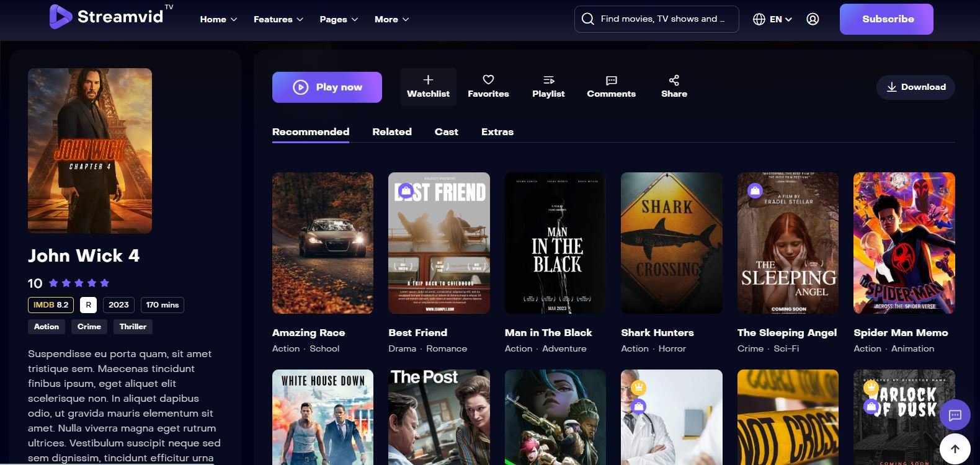Open The Post poster
Image resolution: width=980 pixels, height=465 pixels.
(439, 417)
